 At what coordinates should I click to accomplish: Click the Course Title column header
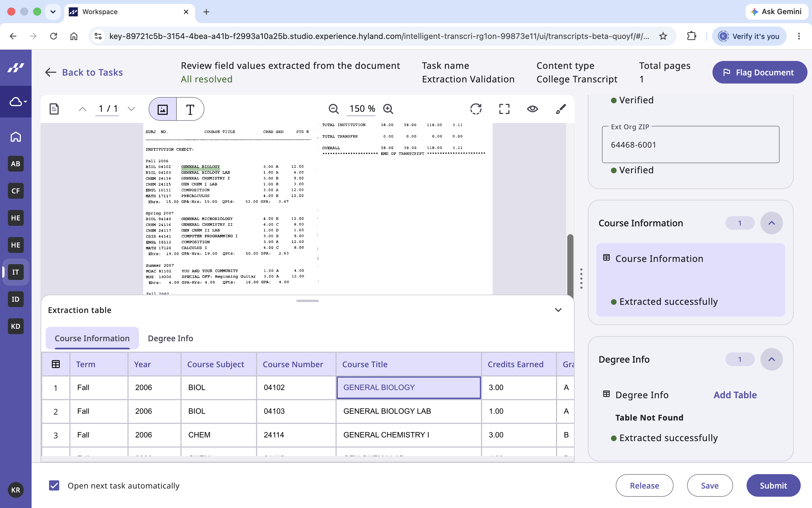pos(408,364)
